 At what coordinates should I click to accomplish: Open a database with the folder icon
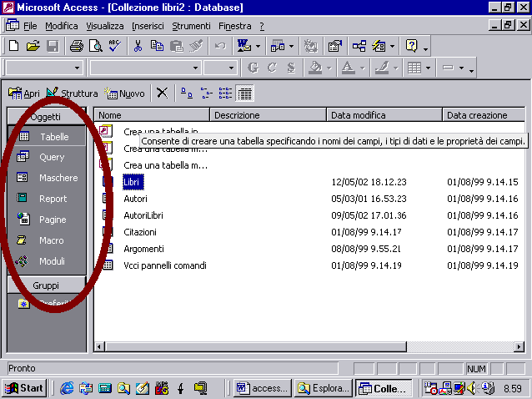pos(33,46)
